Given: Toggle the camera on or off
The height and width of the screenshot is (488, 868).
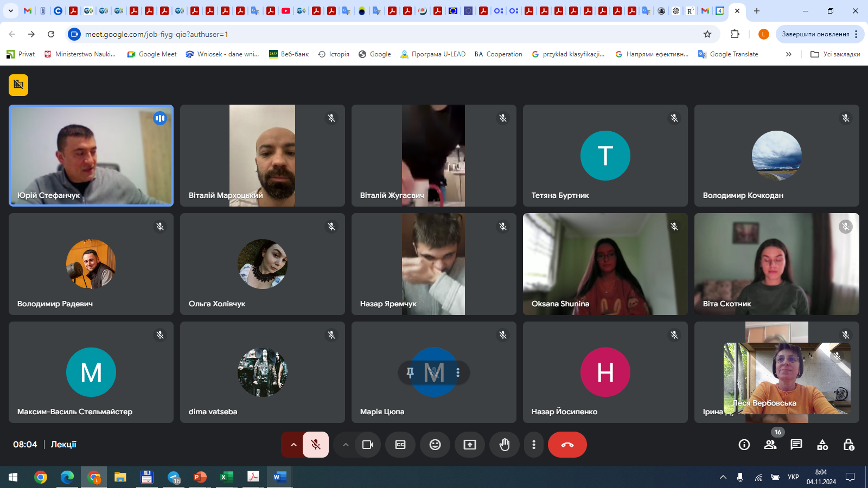Looking at the screenshot, I should pyautogui.click(x=368, y=445).
